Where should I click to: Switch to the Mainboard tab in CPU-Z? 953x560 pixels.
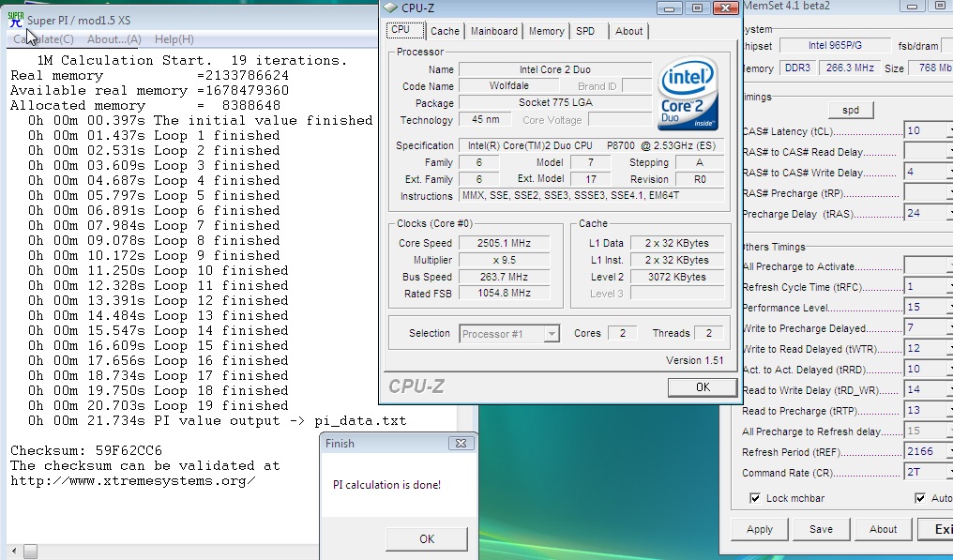[x=494, y=31]
